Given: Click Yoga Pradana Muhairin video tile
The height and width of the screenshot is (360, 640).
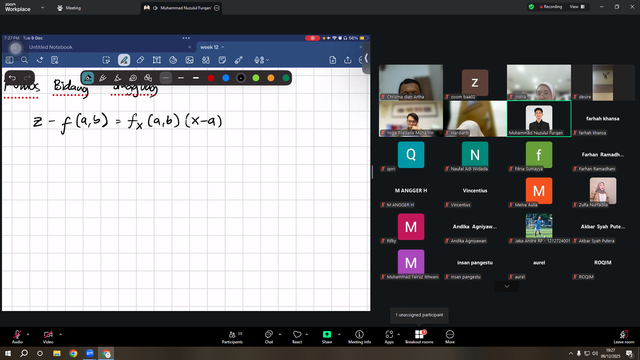Looking at the screenshot, I should 411,119.
